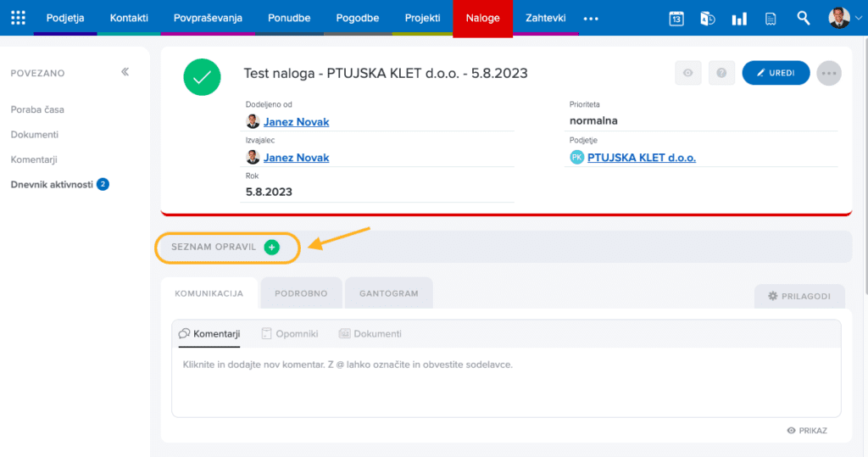Open the apps grid menu
The image size is (868, 457).
pyautogui.click(x=18, y=18)
